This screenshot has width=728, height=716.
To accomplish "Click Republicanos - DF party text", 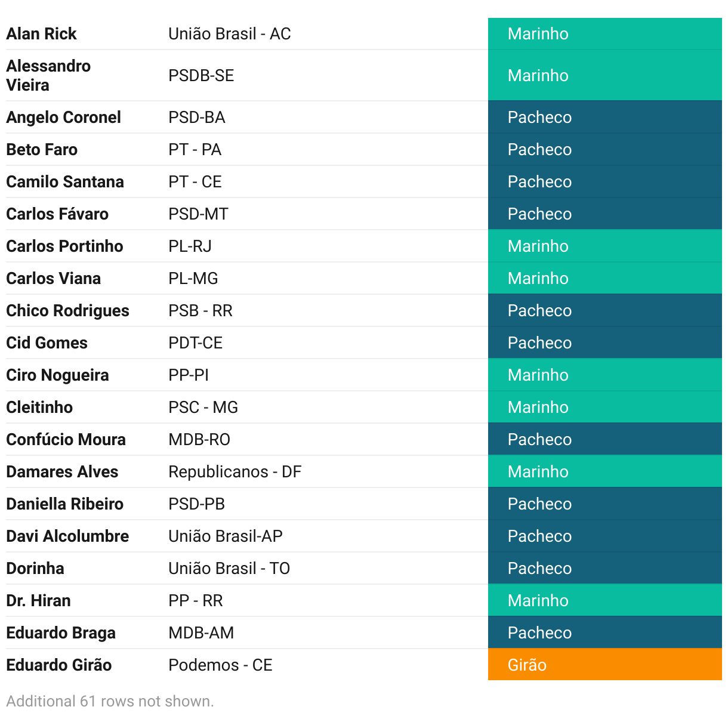I will pyautogui.click(x=235, y=472).
